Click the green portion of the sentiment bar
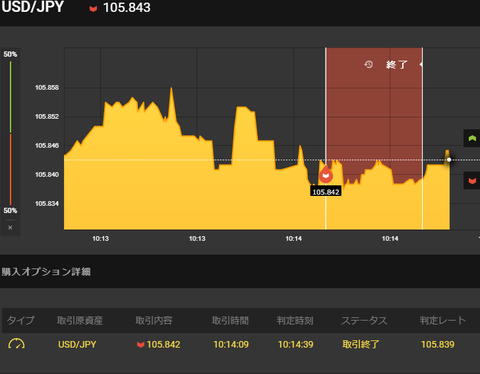 (x=10, y=97)
